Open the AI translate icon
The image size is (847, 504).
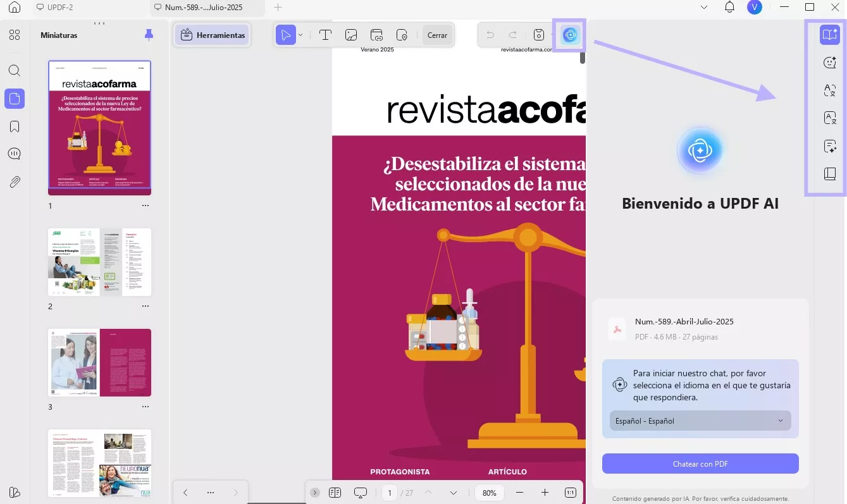[830, 90]
